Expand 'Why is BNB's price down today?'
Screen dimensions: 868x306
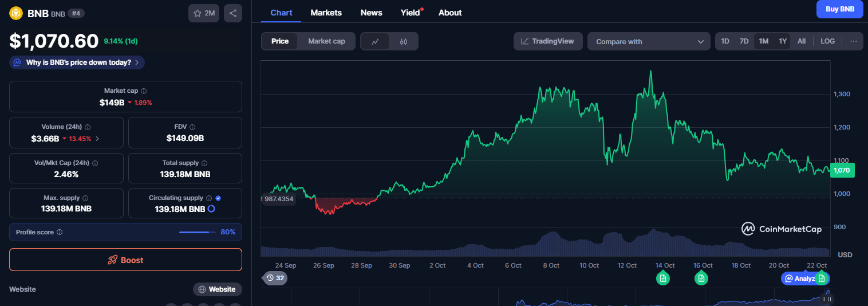[77, 62]
